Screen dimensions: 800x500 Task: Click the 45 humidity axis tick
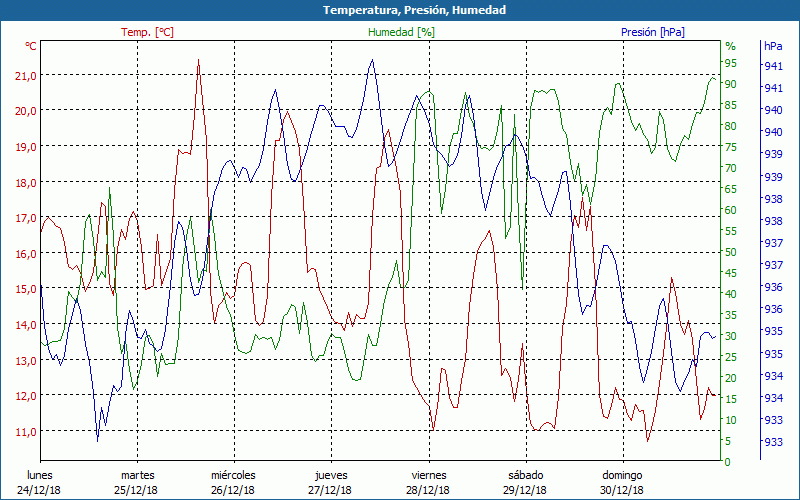coord(731,273)
